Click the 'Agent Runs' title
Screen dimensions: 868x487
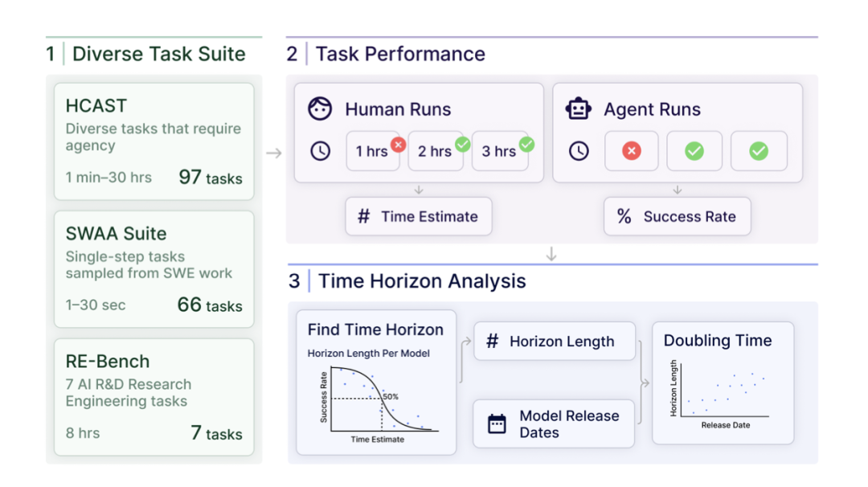point(652,109)
